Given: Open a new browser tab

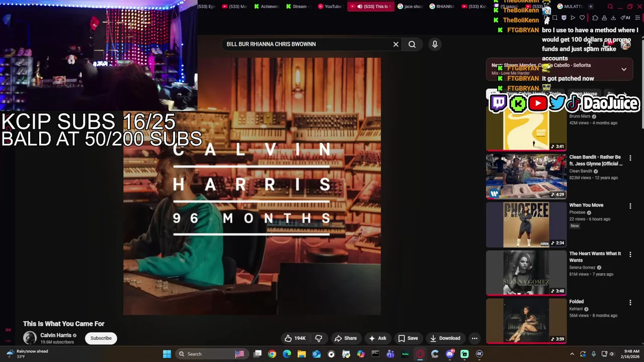Looking at the screenshot, I should tap(591, 7).
